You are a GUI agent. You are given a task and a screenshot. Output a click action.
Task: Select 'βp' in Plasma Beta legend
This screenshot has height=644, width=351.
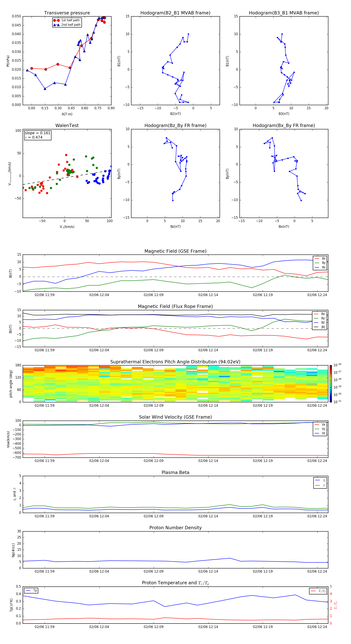tap(320, 480)
